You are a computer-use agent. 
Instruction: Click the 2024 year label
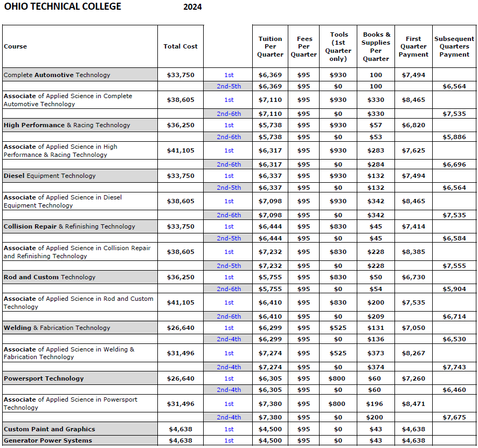[192, 7]
